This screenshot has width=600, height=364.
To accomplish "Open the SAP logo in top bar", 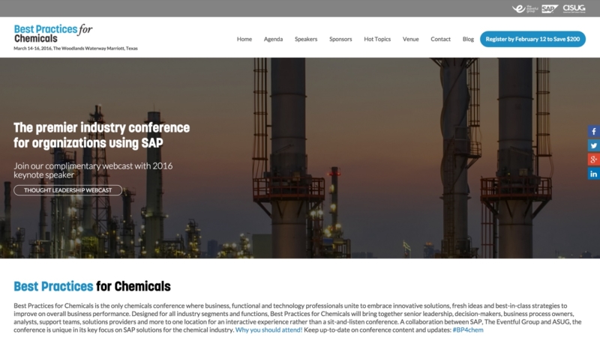I will (x=550, y=8).
